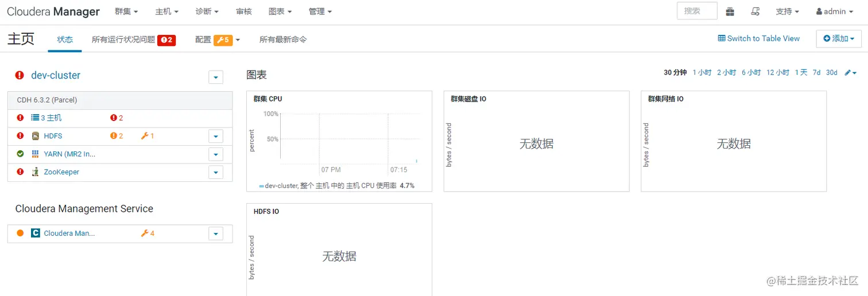The height and width of the screenshot is (296, 868).
Task: Open the 群集磁盘 IO chart title
Action: [468, 99]
